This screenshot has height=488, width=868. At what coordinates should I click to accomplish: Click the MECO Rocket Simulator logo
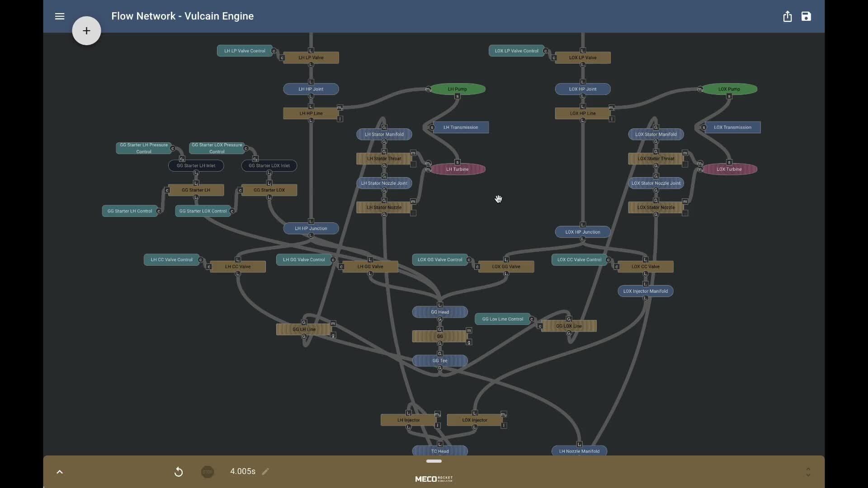pyautogui.click(x=434, y=479)
